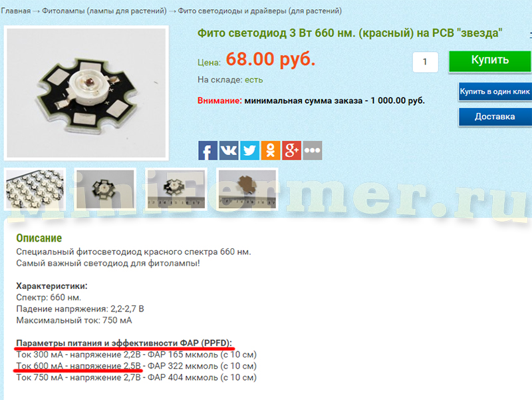This screenshot has width=532, height=400.
Task: Click the Купить в один клик button
Action: coord(495,91)
